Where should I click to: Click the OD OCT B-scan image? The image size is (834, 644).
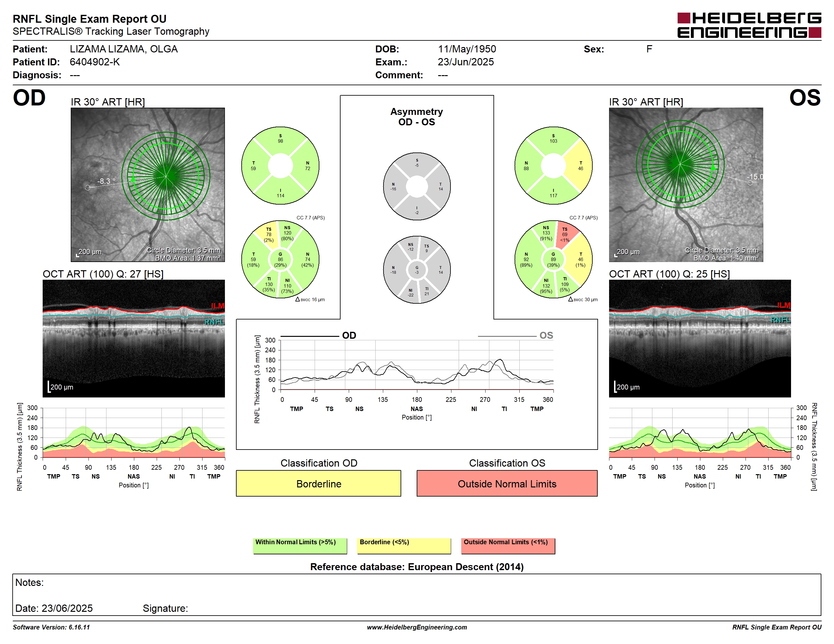[x=134, y=338]
